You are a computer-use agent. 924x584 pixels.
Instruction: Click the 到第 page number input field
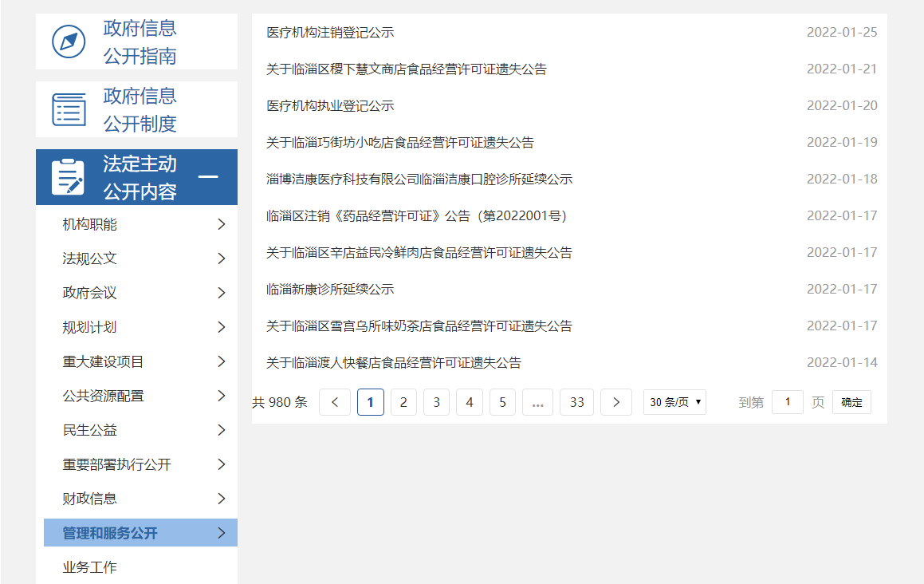pyautogui.click(x=788, y=402)
